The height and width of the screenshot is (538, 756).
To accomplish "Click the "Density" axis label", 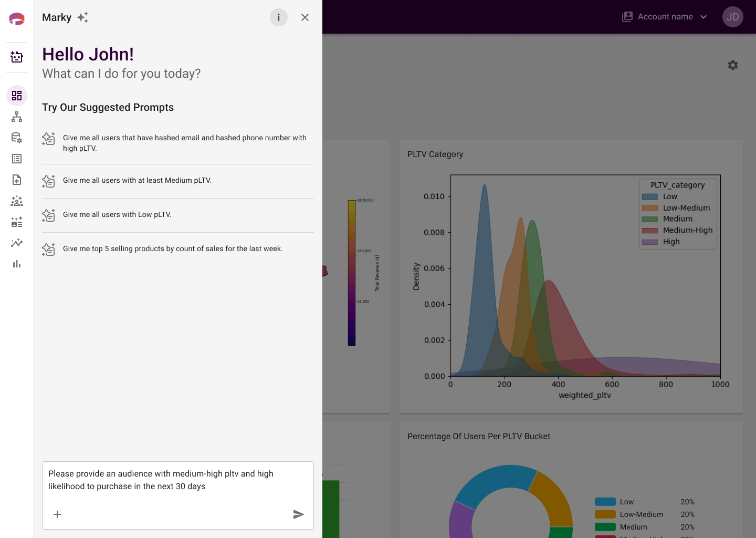I will pyautogui.click(x=416, y=276).
